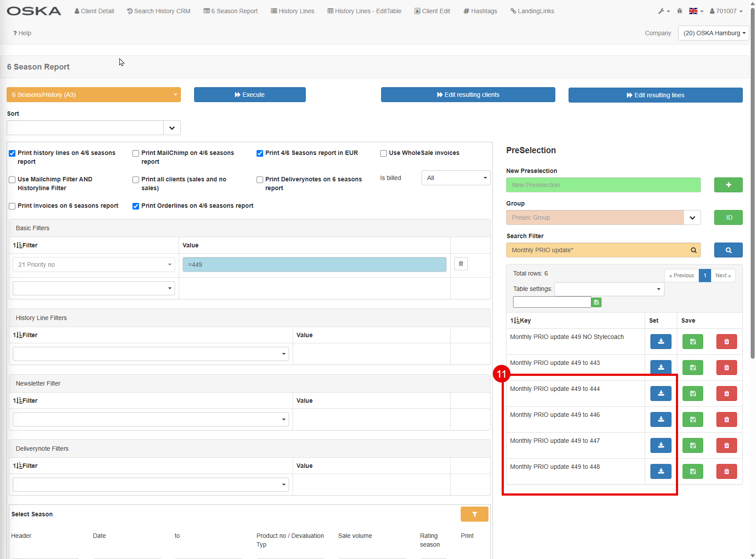Save table settings with green disk icon
Screen dimensions: 756x559
click(596, 302)
